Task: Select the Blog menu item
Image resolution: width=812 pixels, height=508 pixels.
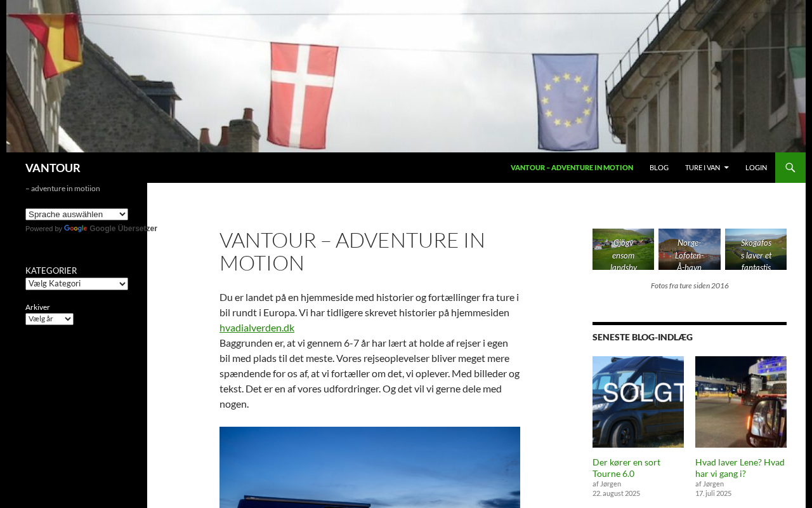Action: [x=659, y=168]
